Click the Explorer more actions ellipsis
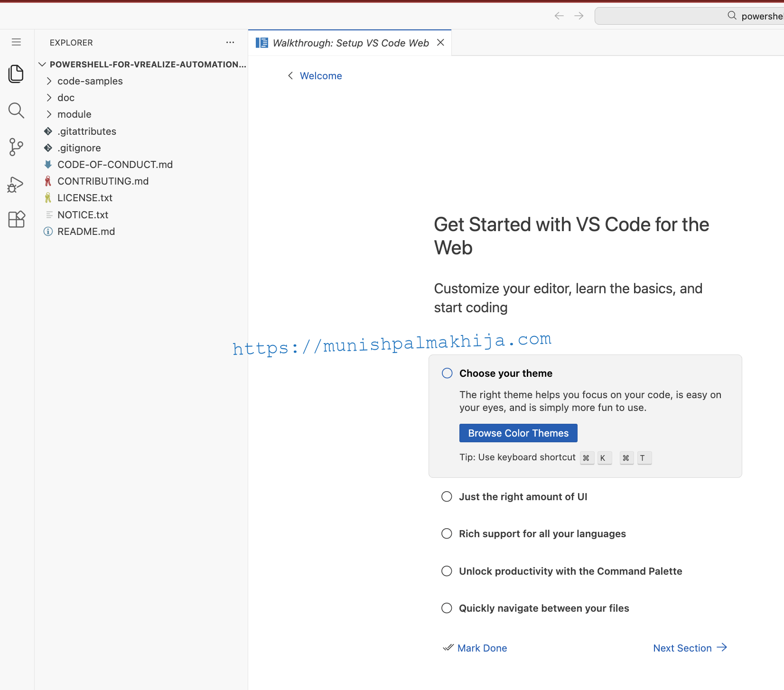The height and width of the screenshot is (690, 784). (x=230, y=42)
